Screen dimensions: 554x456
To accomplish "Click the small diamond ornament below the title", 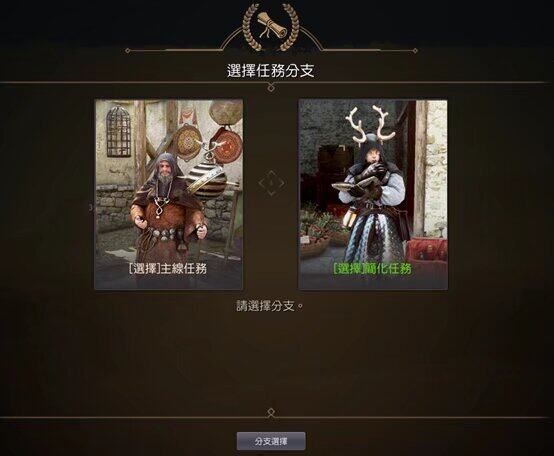I will click(271, 87).
